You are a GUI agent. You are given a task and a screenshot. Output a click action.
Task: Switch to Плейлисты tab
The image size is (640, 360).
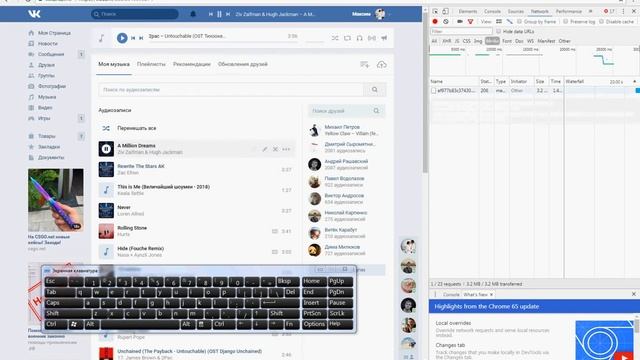[x=151, y=64]
